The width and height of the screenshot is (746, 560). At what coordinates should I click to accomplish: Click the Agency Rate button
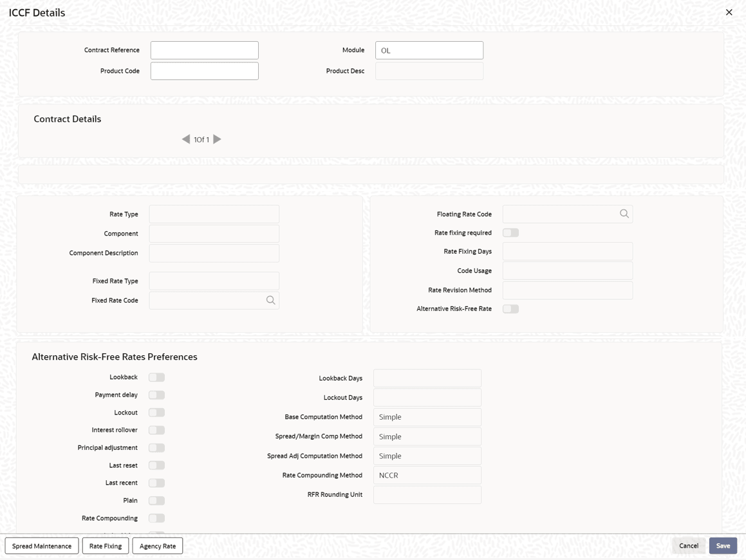click(158, 546)
